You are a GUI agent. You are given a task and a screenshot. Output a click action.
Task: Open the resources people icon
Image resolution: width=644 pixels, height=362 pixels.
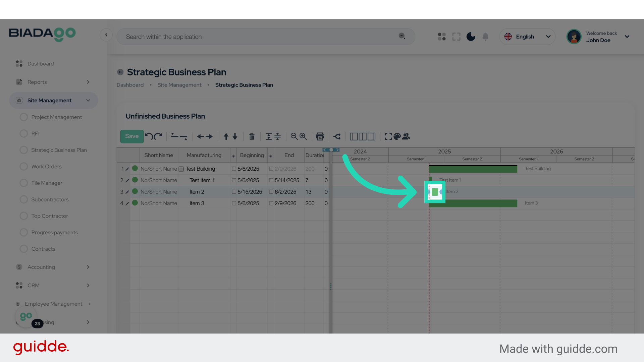406,136
